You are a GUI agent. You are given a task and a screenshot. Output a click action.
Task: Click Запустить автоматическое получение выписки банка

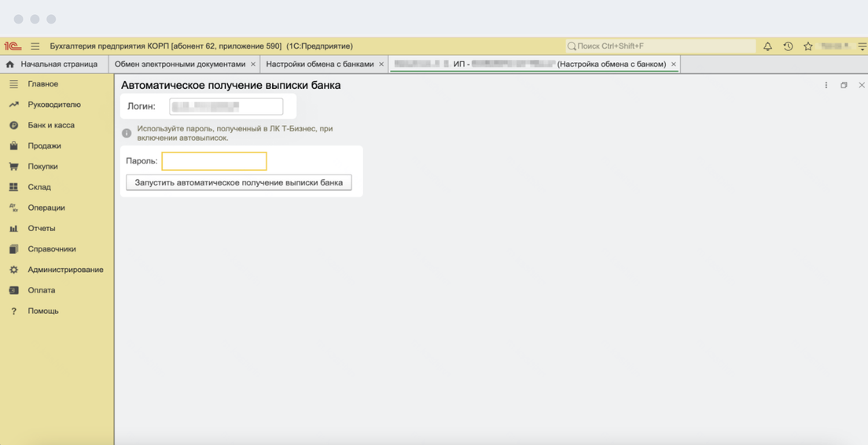coord(239,182)
